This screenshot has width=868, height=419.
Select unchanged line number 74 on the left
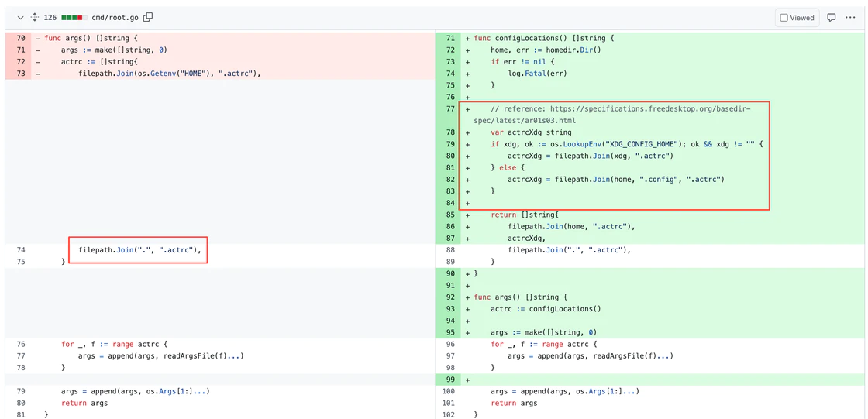[21, 250]
